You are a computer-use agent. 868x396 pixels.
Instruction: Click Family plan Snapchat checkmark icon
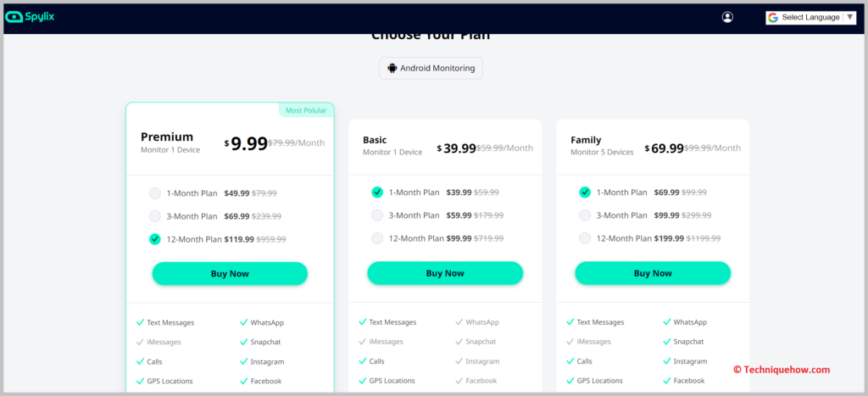point(666,342)
